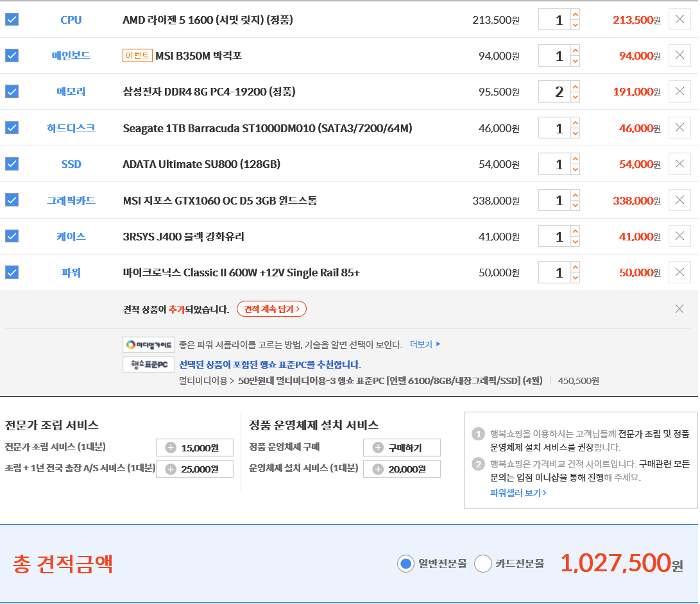700x604 pixels.
Task: Click the CPU quantity input field
Action: 554,20
